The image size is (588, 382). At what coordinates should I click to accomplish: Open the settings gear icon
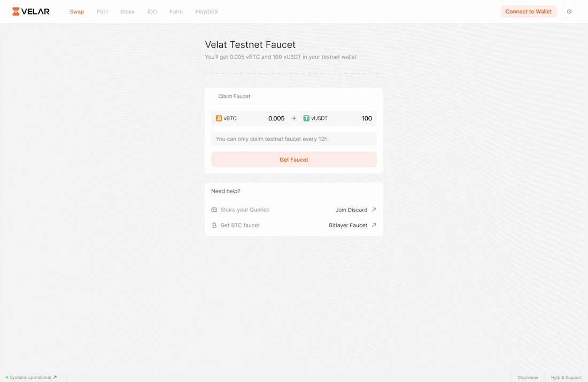pos(569,12)
